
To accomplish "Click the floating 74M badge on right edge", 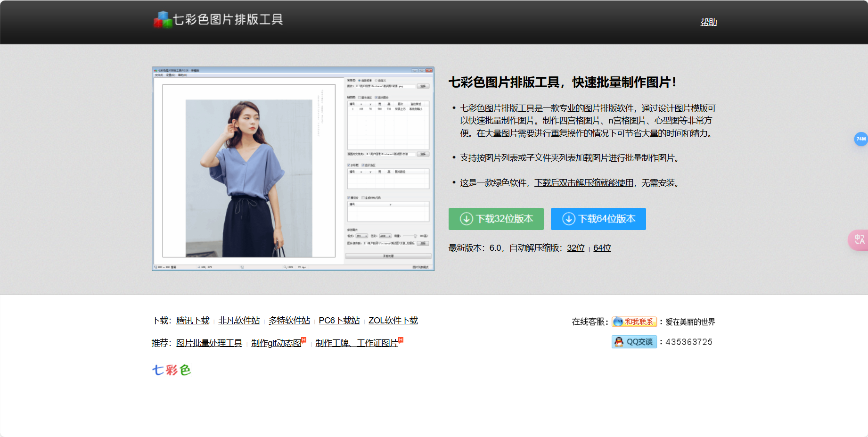I will 861,140.
